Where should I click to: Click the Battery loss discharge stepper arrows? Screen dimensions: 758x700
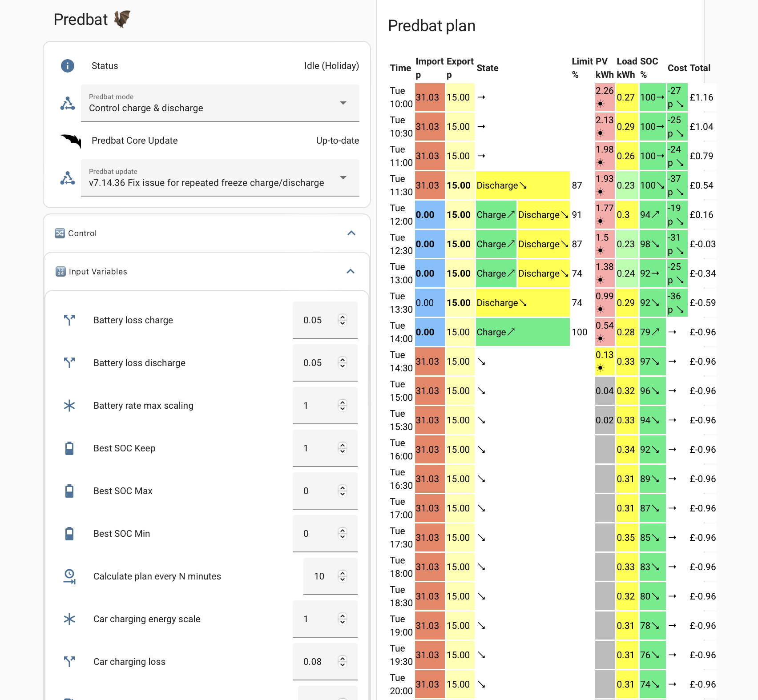(342, 362)
